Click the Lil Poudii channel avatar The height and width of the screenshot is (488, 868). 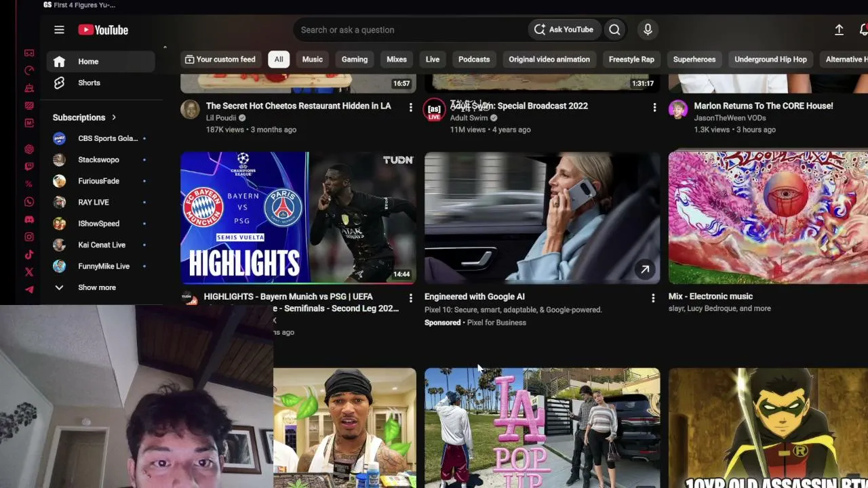[x=191, y=109]
